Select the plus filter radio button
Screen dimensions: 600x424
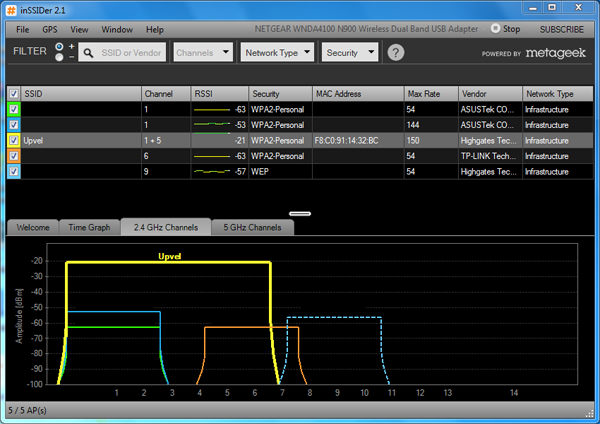click(60, 47)
